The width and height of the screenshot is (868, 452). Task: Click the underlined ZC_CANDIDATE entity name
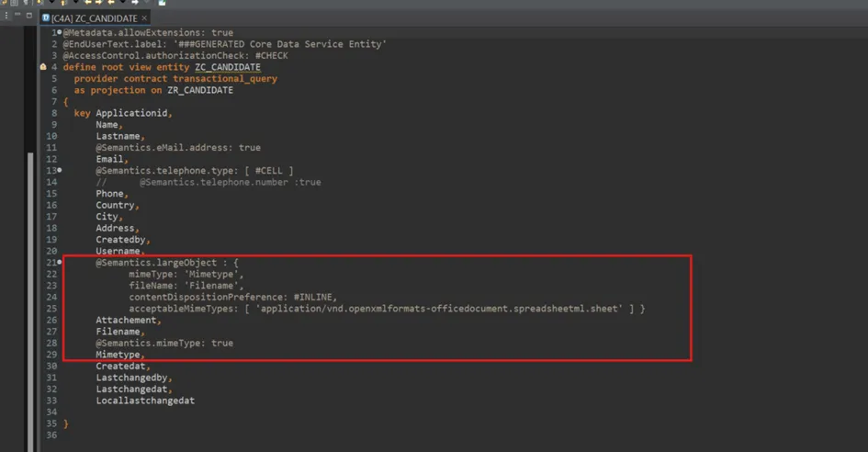click(x=227, y=67)
